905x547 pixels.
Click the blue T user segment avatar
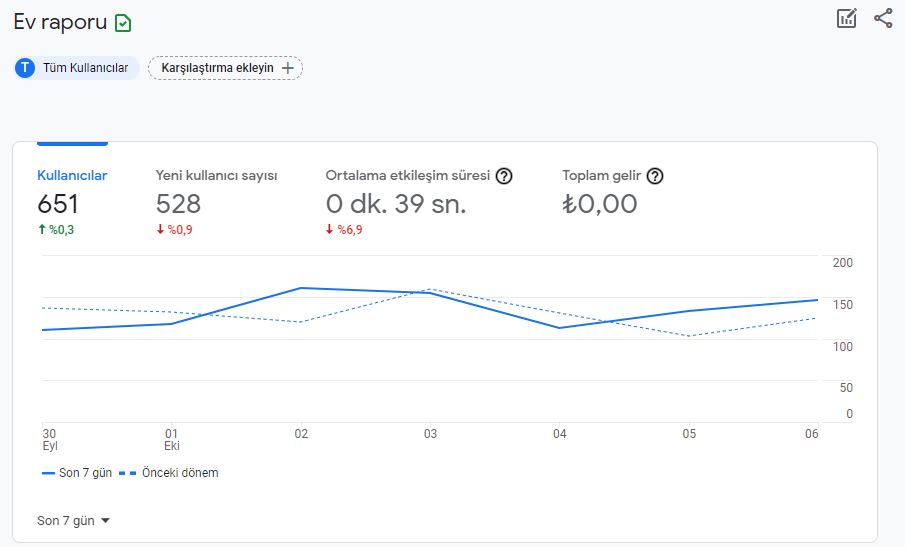pos(25,68)
